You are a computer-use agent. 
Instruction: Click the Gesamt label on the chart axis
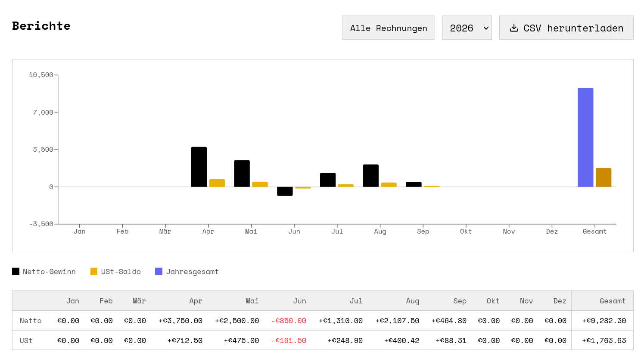(595, 231)
